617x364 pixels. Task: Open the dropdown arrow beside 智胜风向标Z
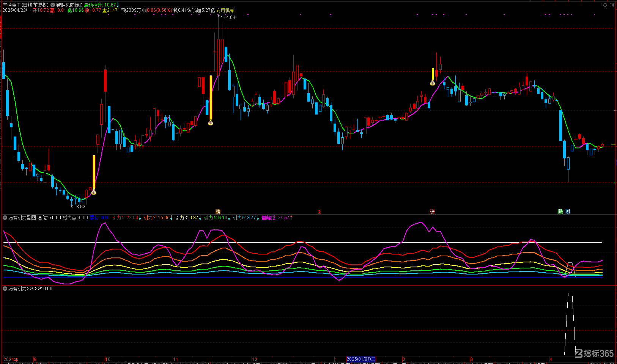(x=53, y=5)
